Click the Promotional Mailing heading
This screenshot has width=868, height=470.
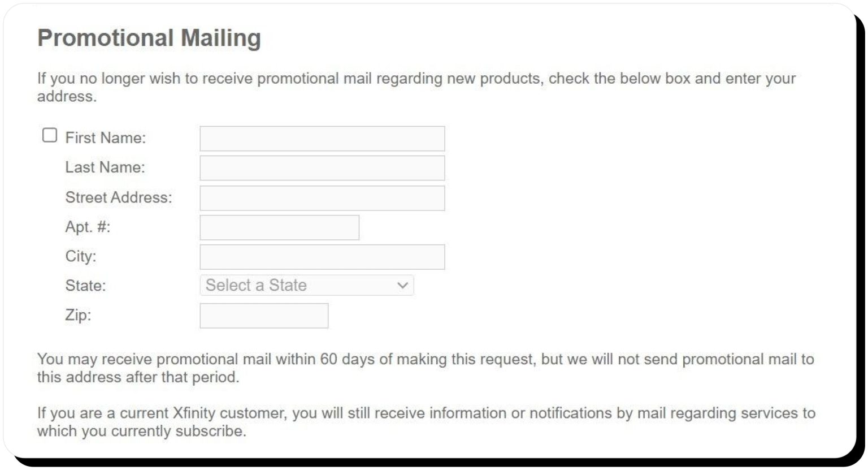[x=149, y=38]
